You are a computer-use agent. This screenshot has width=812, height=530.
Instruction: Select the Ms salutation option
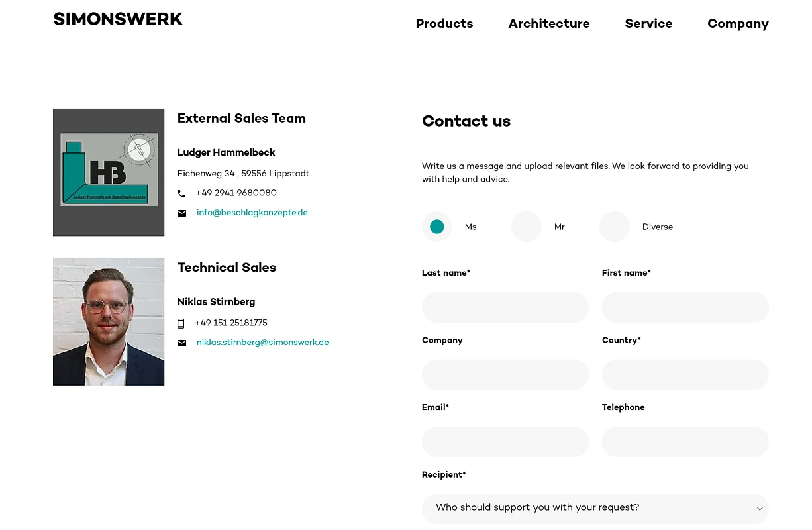(x=437, y=227)
